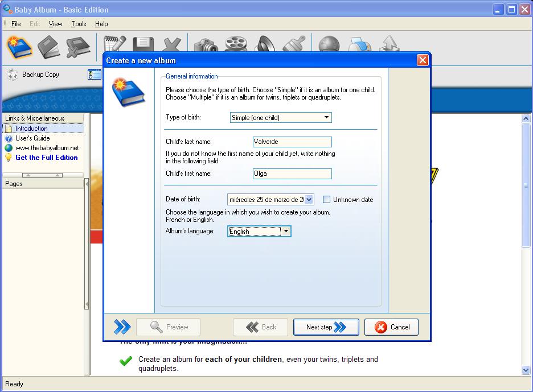Image resolution: width=533 pixels, height=392 pixels.
Task: Click the double-arrow wizard icon at dialog bottom
Action: click(122, 327)
